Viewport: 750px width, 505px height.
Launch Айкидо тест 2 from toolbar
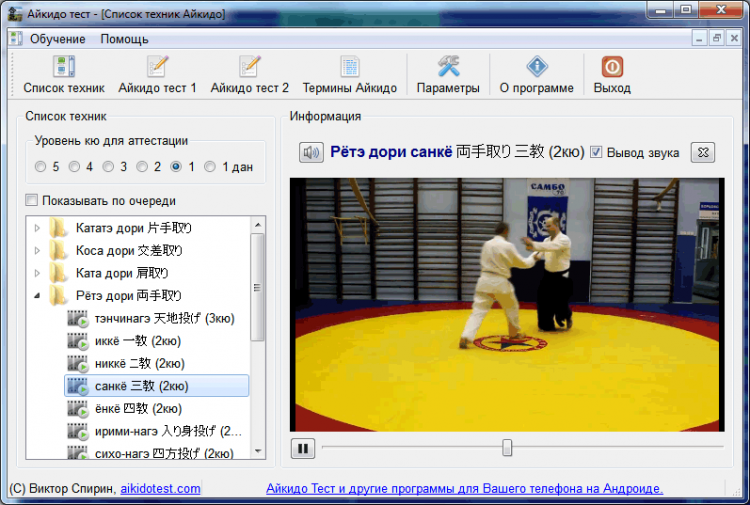(x=250, y=67)
